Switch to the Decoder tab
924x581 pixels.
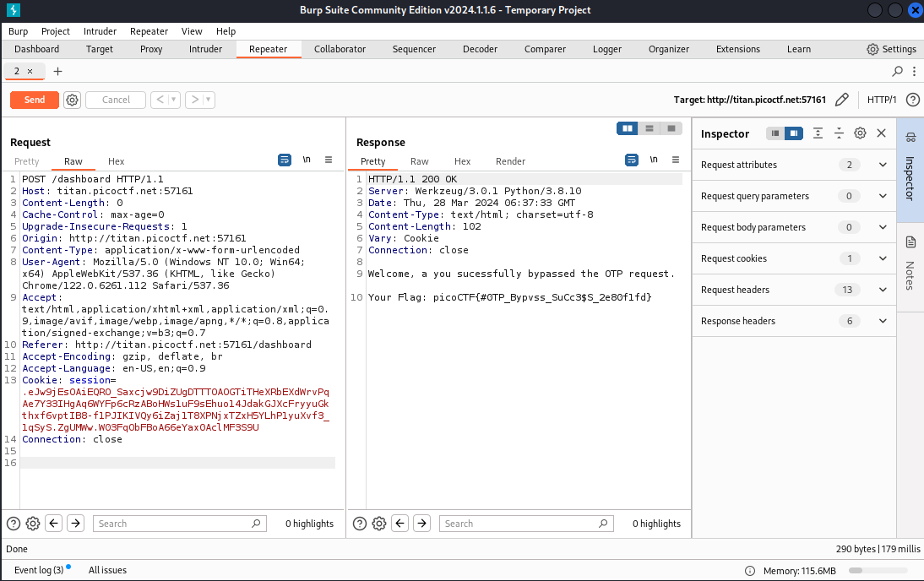click(x=480, y=49)
